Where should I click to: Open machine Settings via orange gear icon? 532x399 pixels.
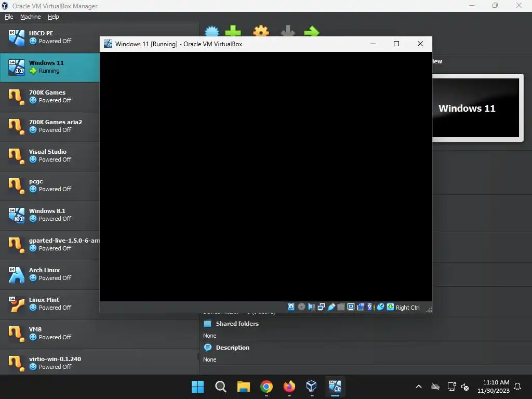click(x=261, y=31)
